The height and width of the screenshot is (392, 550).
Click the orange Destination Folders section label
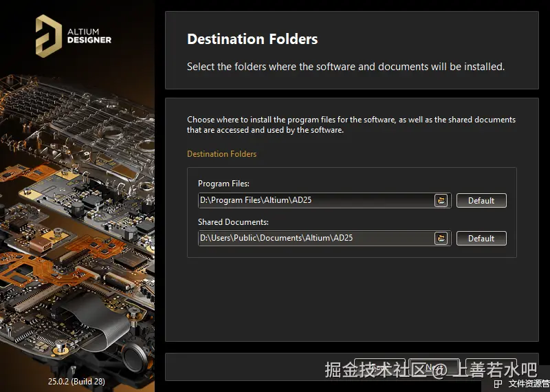(x=221, y=154)
